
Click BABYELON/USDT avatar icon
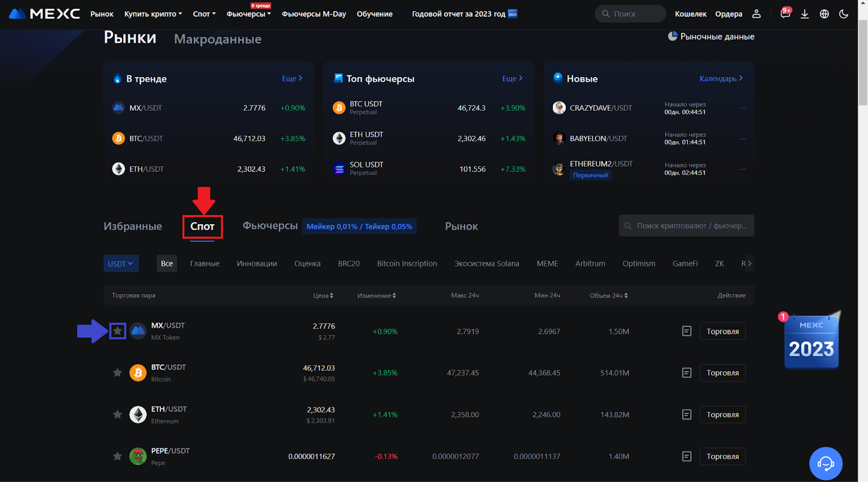(559, 138)
